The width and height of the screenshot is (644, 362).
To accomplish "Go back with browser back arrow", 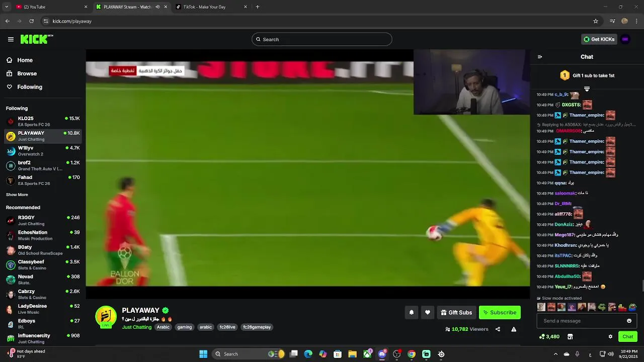I will click(x=7, y=21).
